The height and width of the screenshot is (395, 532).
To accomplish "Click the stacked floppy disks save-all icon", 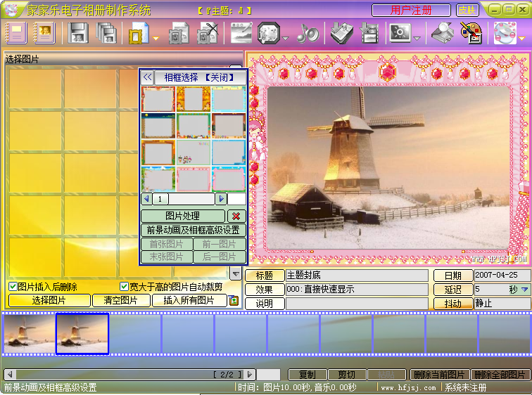I will (106, 33).
